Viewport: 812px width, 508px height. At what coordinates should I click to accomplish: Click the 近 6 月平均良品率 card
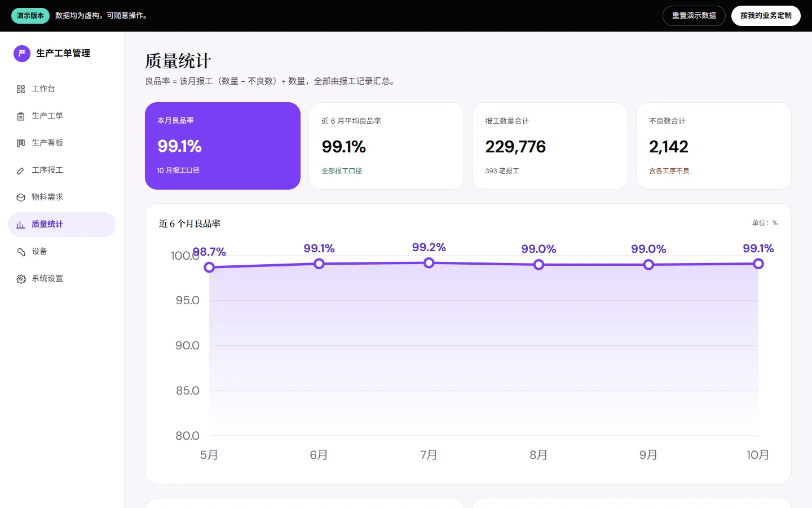pyautogui.click(x=386, y=146)
